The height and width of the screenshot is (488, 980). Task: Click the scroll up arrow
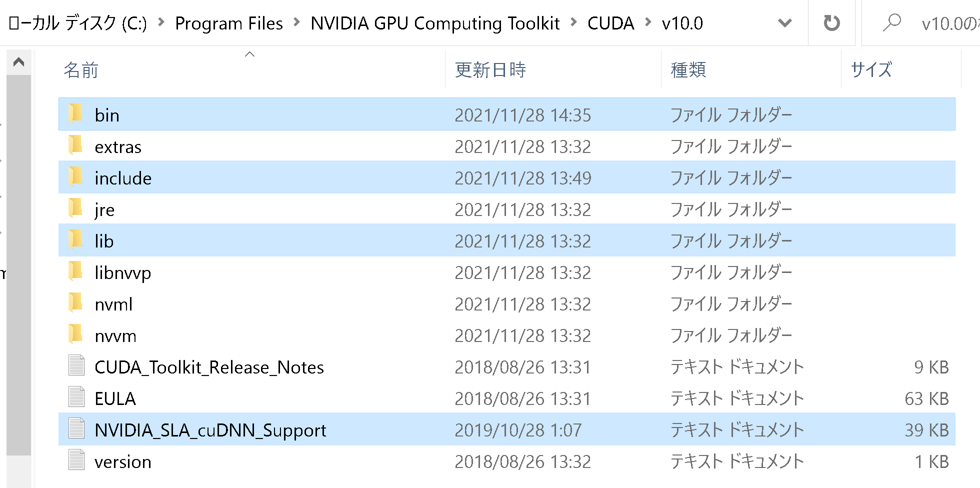[x=19, y=62]
